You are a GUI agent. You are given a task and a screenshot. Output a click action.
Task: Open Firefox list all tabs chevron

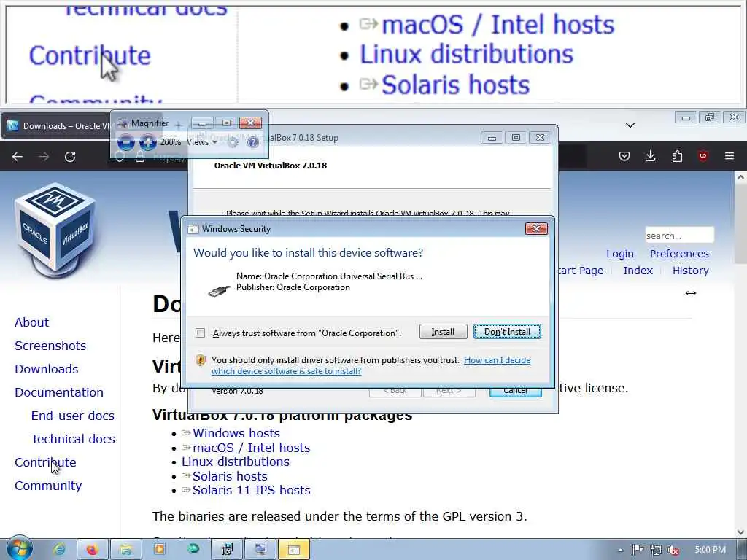pos(630,125)
